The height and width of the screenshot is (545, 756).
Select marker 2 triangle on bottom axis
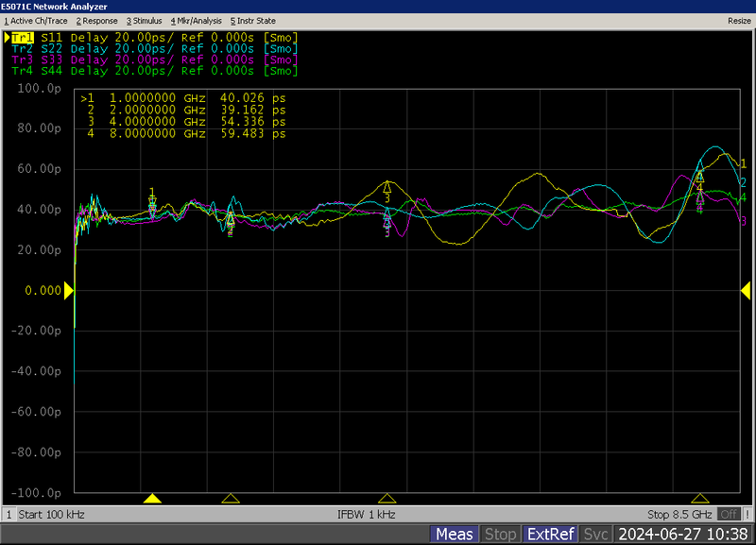point(230,499)
